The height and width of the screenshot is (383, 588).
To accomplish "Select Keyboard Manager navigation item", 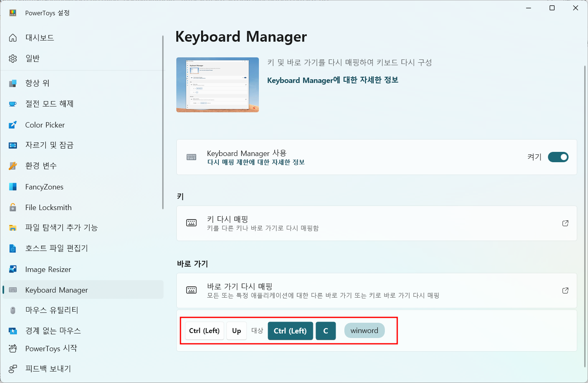I will tap(83, 290).
